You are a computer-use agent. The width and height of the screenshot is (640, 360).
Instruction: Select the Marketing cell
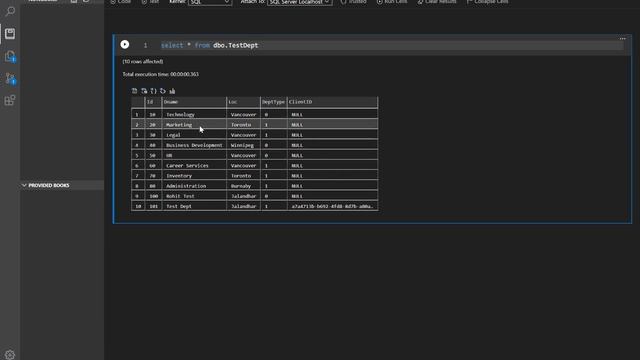click(x=194, y=124)
